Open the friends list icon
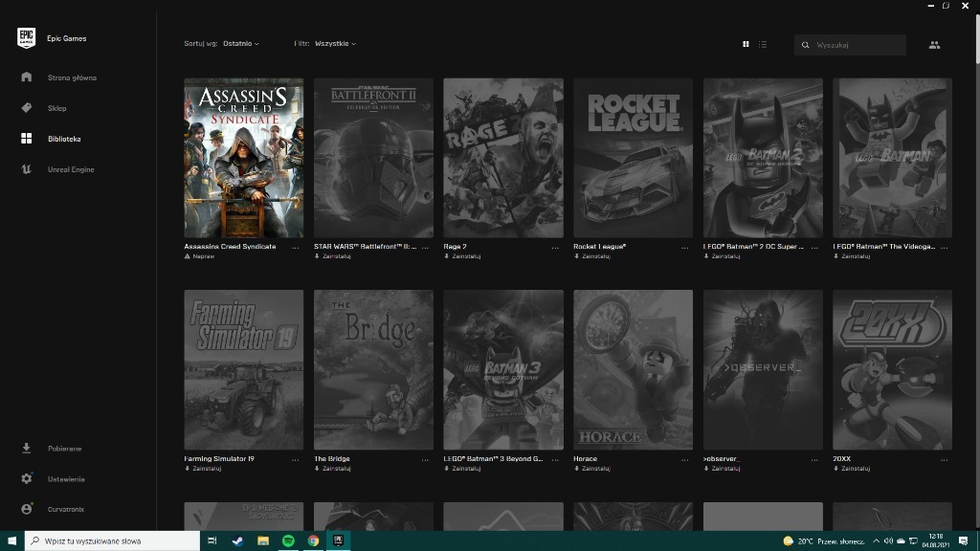 tap(934, 44)
